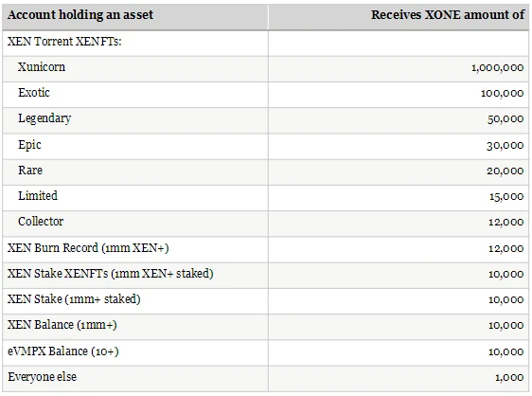Select the 'Everyone else' row label
532x396 pixels.
pos(42,377)
